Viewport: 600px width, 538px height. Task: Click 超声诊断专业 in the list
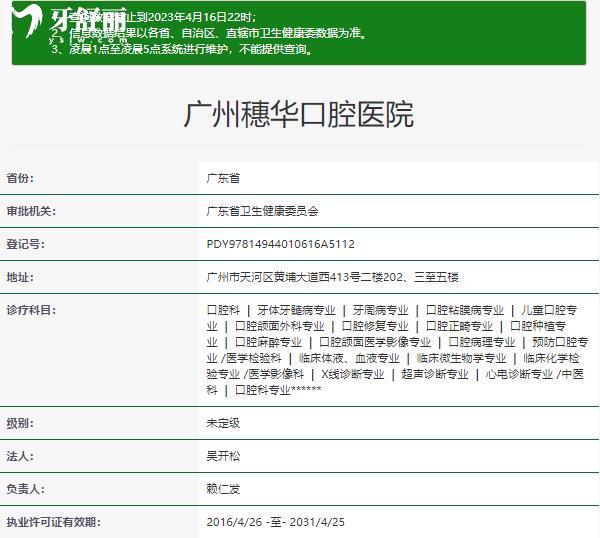[435, 374]
